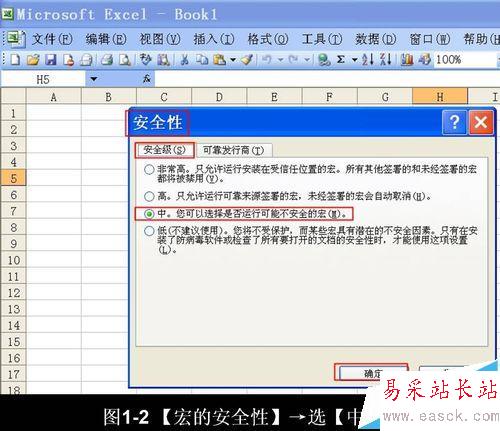Open the Chart Wizard icon
The image size is (500, 431).
coord(407,60)
